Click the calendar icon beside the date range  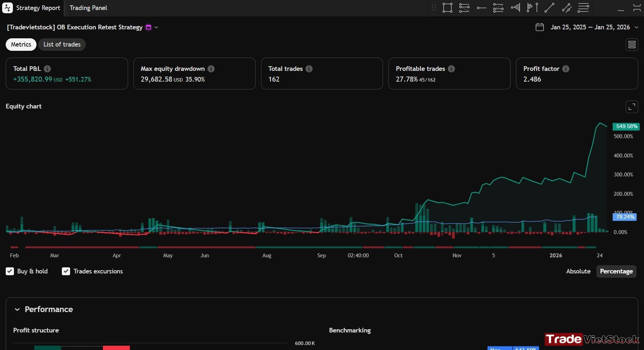click(x=540, y=27)
